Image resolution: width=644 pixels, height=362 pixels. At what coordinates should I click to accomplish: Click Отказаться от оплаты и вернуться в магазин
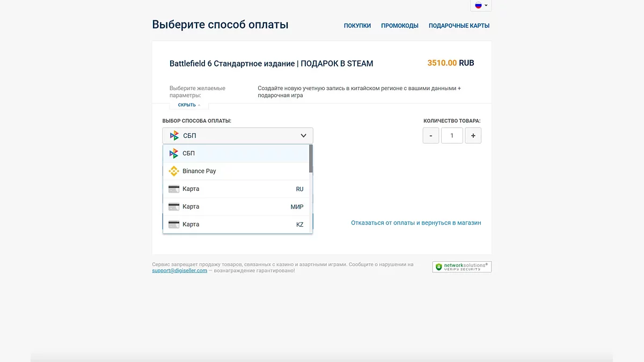coord(416,223)
